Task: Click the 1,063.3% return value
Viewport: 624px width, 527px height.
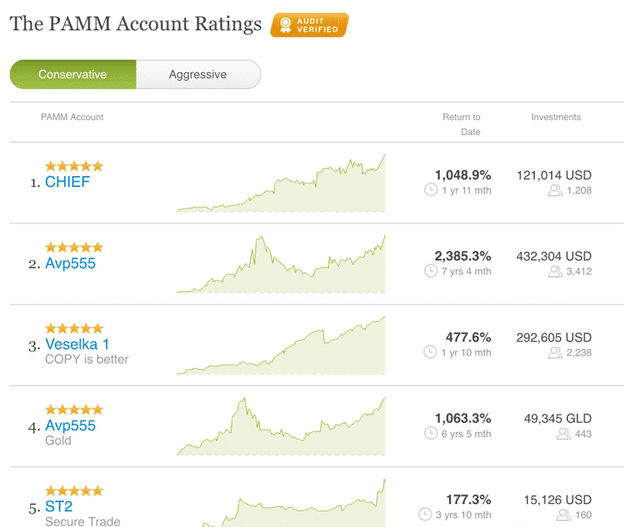Action: (463, 419)
